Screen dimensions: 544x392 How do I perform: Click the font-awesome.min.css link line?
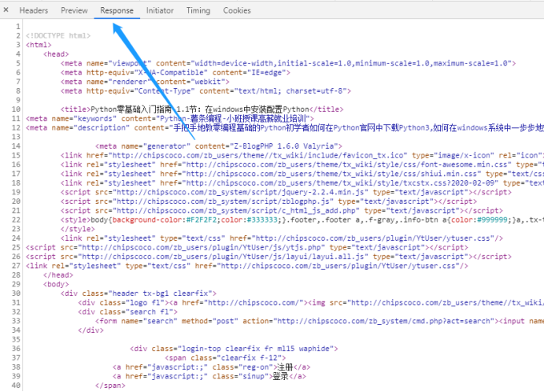302,165
